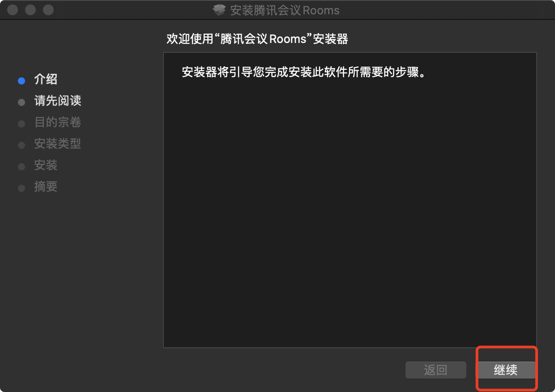Click the dim bullet beside 安装类型
The width and height of the screenshot is (555, 392).
(x=21, y=145)
